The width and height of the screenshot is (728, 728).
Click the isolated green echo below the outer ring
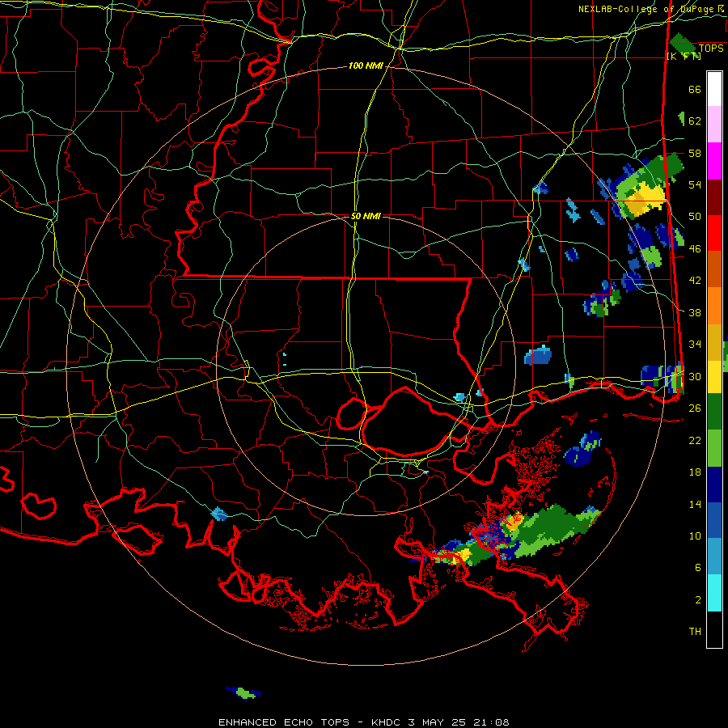click(244, 693)
